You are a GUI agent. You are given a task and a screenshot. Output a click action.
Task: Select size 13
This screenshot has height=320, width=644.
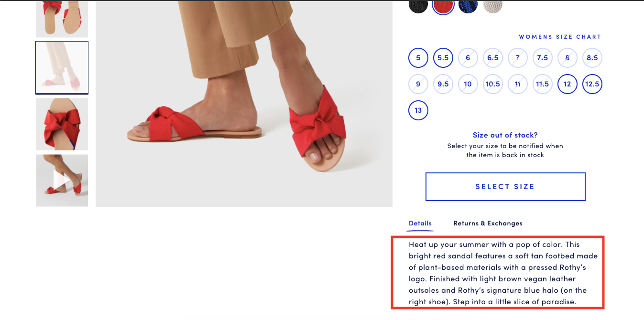pos(418,110)
